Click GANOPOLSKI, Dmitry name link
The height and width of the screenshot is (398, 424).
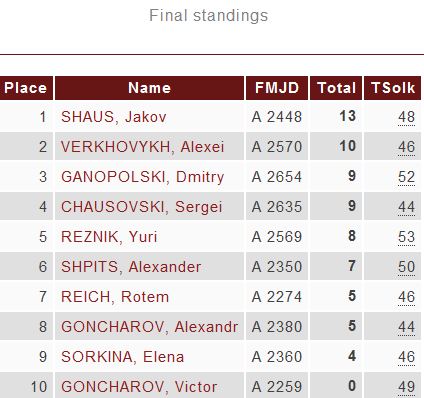pos(143,177)
